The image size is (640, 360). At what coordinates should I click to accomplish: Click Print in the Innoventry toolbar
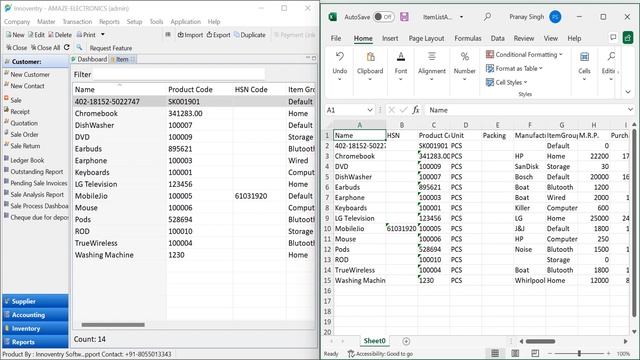(86, 35)
